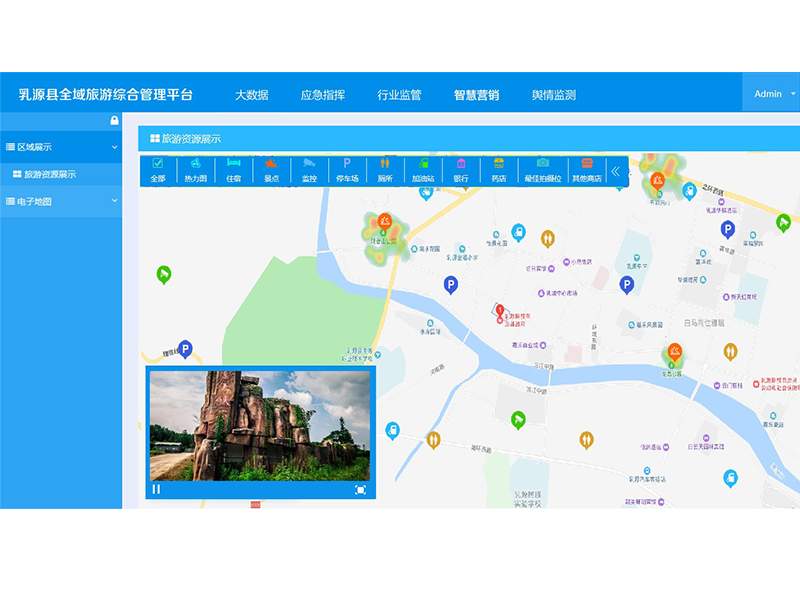
Task: Click the restroom marker right of the video panel
Action: tap(433, 440)
